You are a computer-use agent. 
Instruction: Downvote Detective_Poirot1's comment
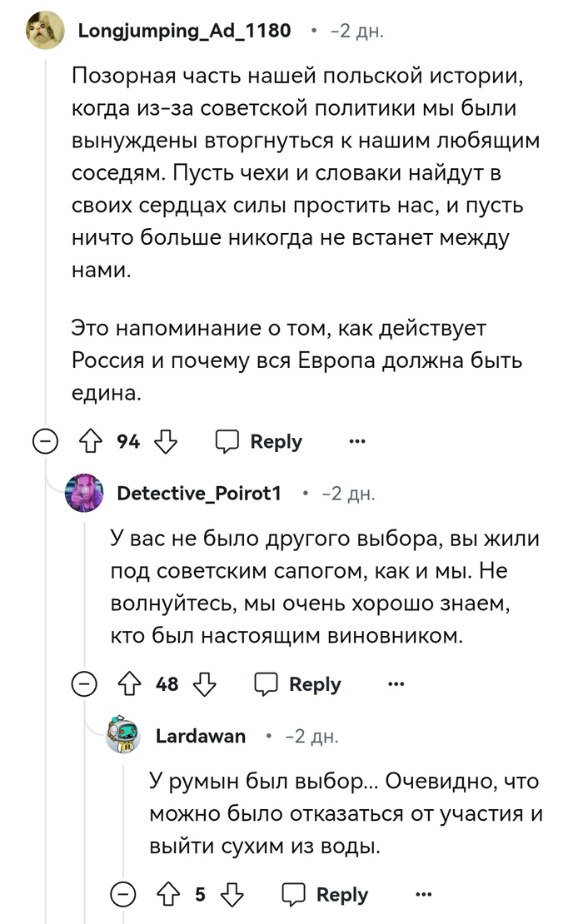205,684
